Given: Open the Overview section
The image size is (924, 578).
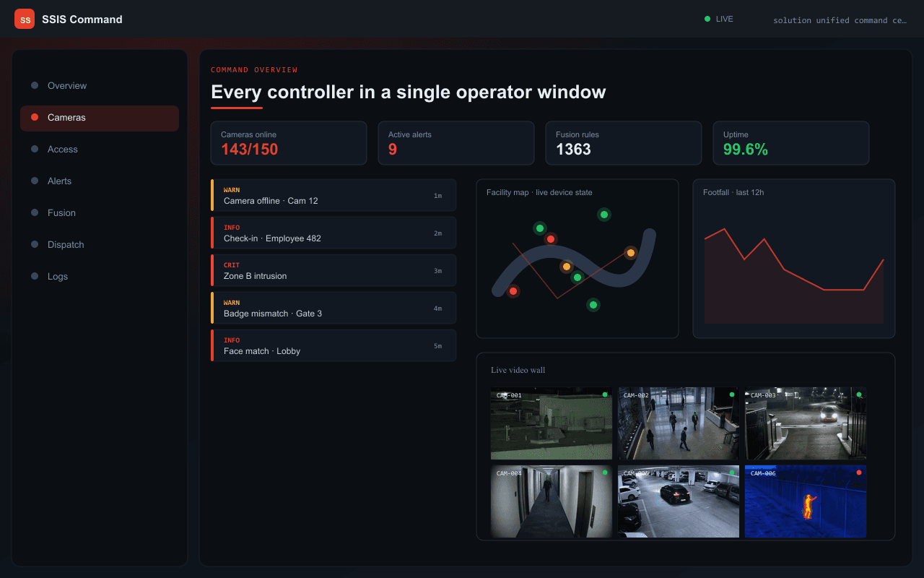Looking at the screenshot, I should 100,85.
